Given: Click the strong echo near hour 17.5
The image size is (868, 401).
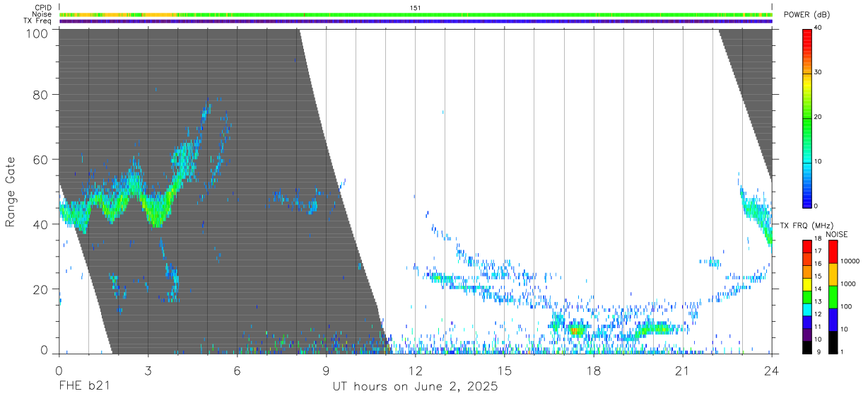Looking at the screenshot, I should pos(577,330).
